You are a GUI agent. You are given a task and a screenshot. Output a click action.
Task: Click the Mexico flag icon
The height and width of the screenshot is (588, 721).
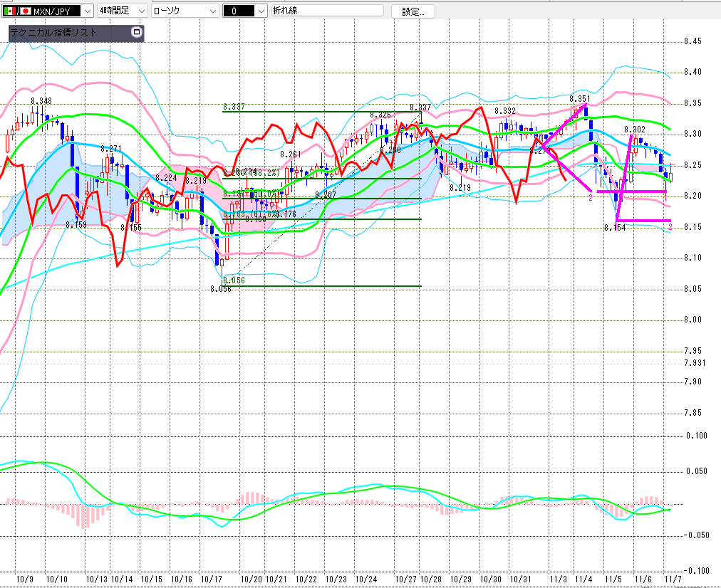pyautogui.click(x=9, y=11)
